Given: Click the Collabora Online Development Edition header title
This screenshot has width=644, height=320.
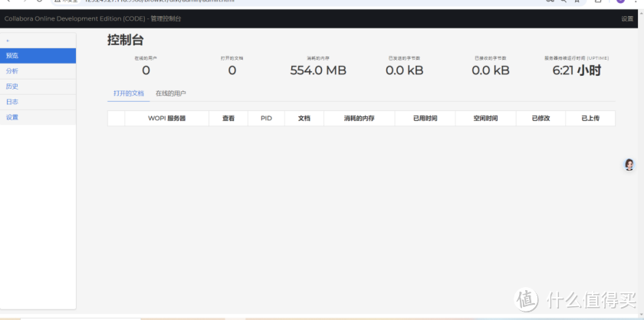Looking at the screenshot, I should [x=93, y=19].
